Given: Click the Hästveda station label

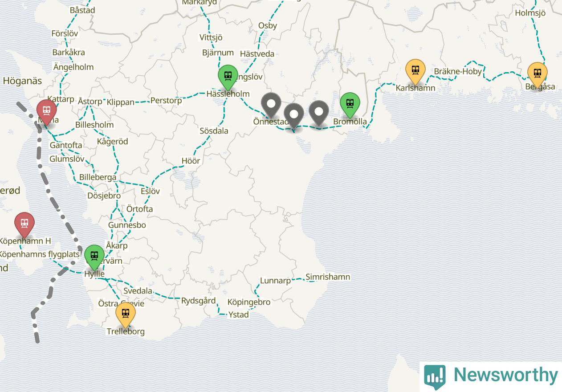Looking at the screenshot, I should point(257,54).
